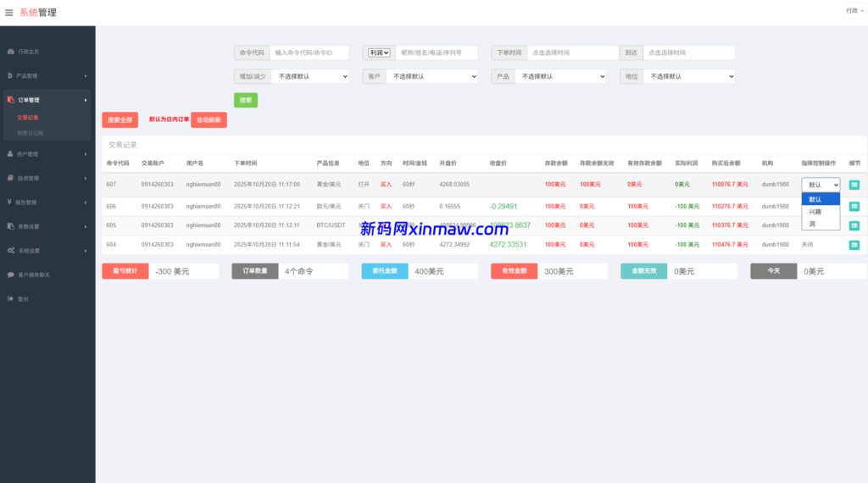Open the 产品 selection dropdown
The height and width of the screenshot is (483, 868).
pos(561,76)
